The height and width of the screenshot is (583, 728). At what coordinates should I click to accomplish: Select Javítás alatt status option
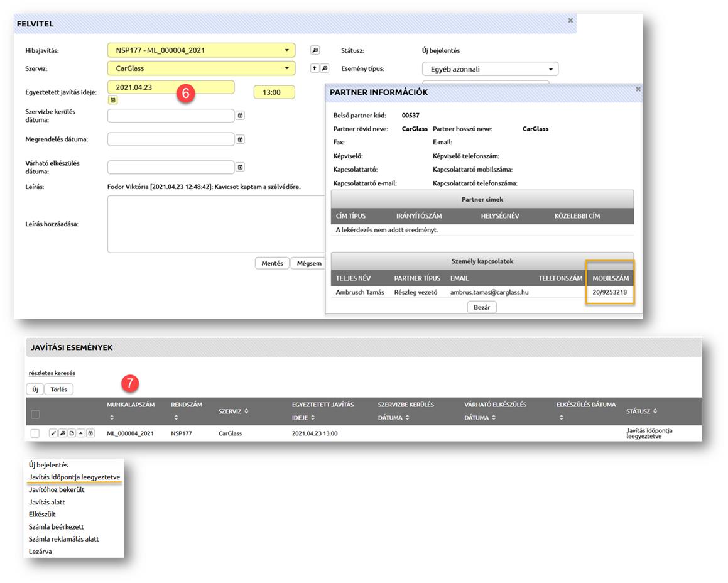coord(47,502)
